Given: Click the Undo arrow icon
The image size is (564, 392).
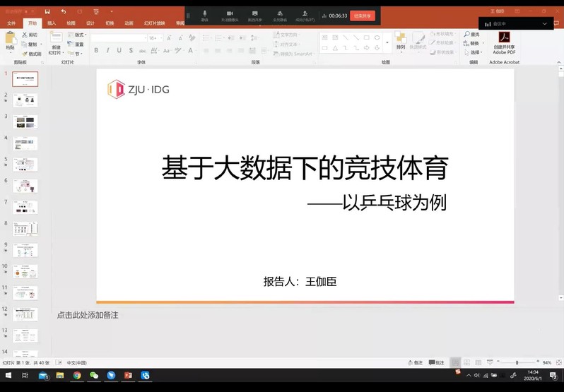Looking at the screenshot, I should coord(64,12).
